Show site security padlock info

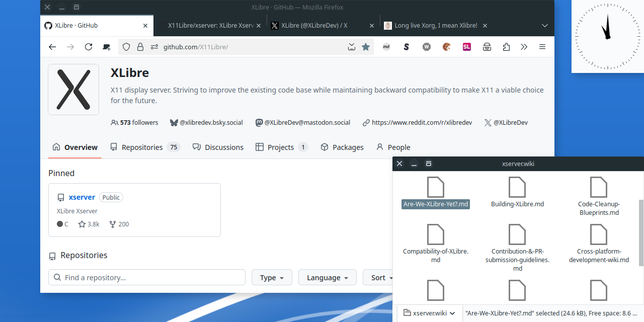tap(140, 47)
